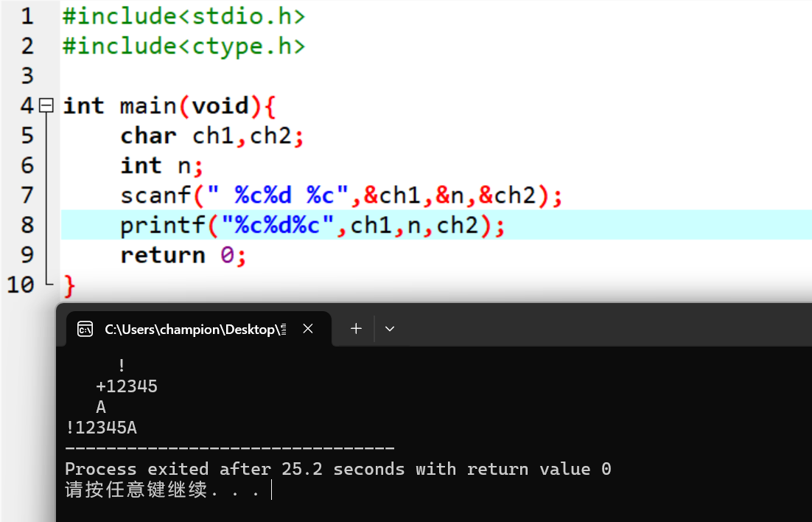Viewport: 812px width, 522px height.
Task: Click the closing brace of main
Action: (69, 285)
